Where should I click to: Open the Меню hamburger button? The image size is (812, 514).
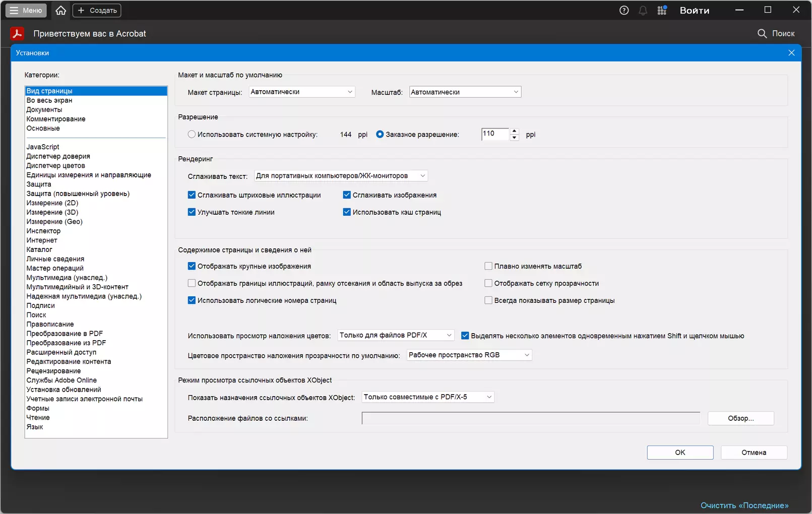26,10
